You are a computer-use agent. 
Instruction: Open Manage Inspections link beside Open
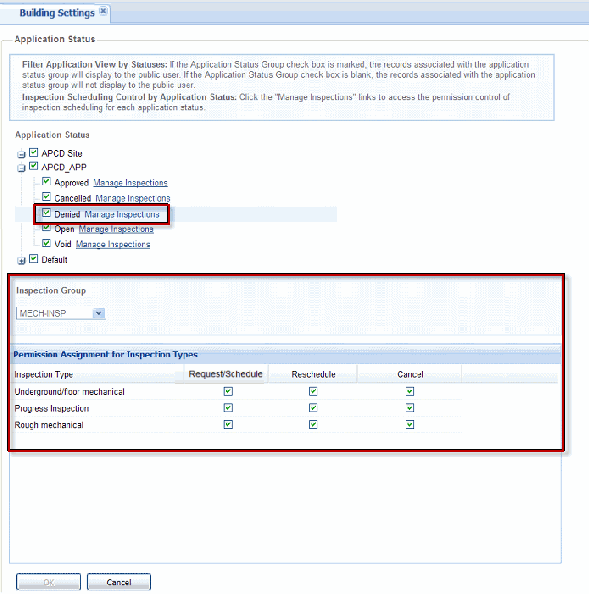pyautogui.click(x=116, y=229)
